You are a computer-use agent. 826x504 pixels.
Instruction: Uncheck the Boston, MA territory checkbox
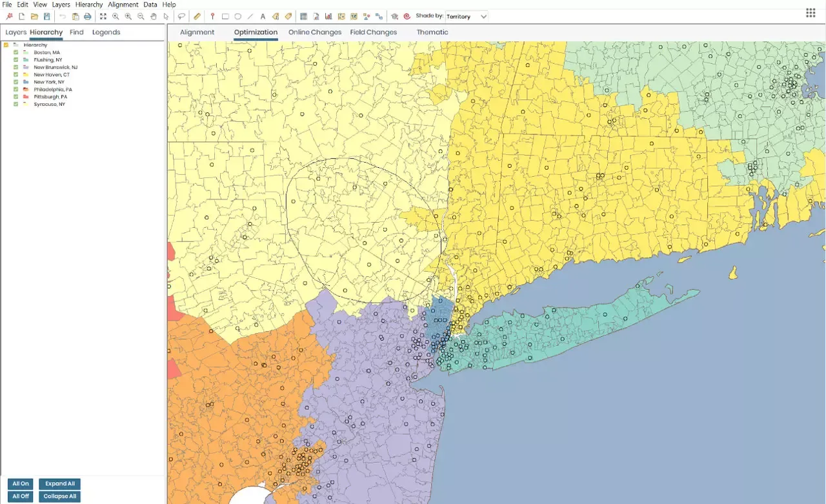tap(15, 52)
